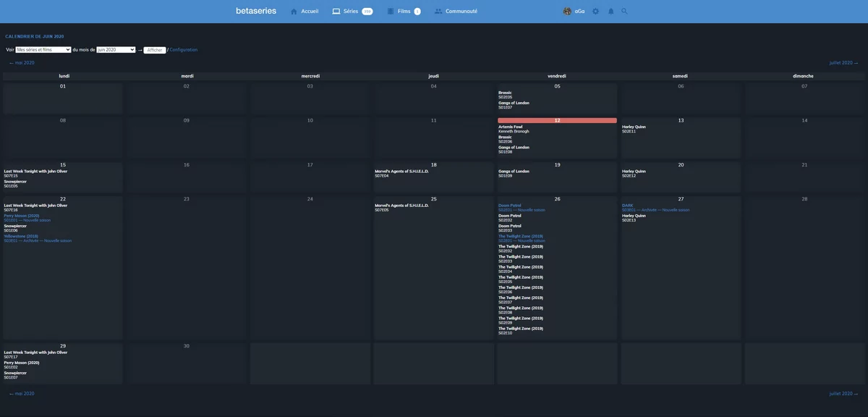Open the aGa user avatar
The image size is (868, 417).
[x=567, y=12]
